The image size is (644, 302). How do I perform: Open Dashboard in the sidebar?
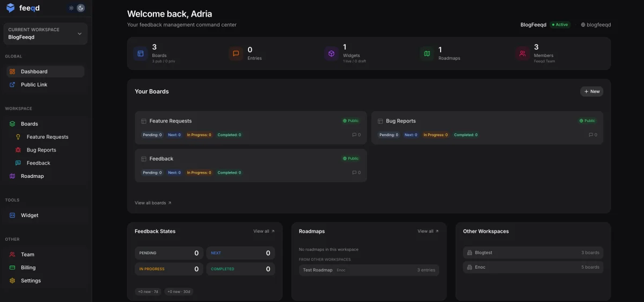[46, 71]
